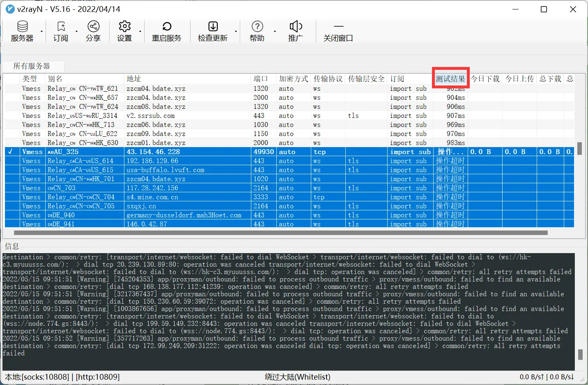Click the 关闭窗口 (Close window) toolbar item
This screenshot has height=385, width=588.
point(338,31)
